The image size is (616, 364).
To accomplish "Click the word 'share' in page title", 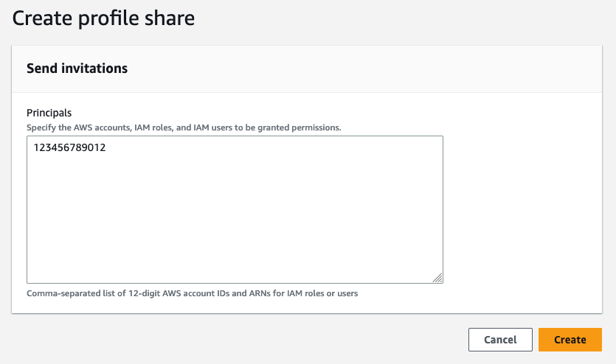I will (170, 18).
